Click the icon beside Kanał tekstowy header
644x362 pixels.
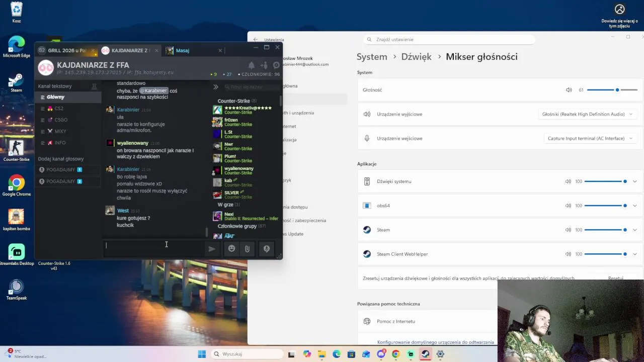(x=94, y=86)
